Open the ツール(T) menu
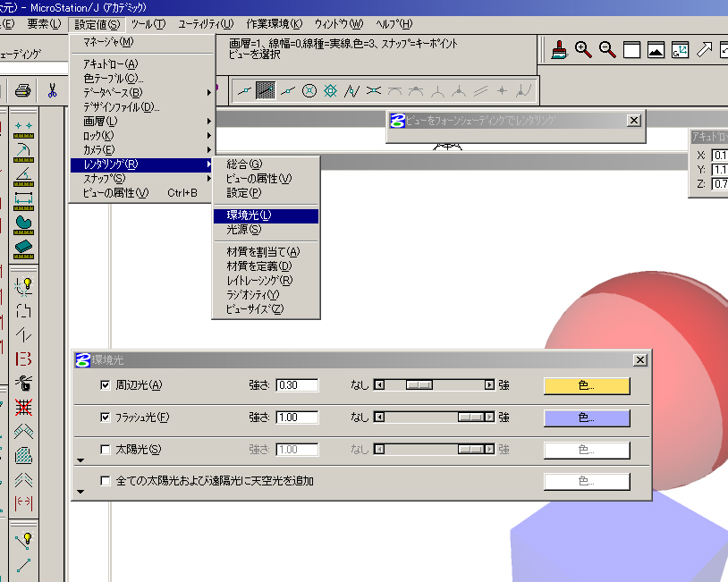 pos(148,24)
